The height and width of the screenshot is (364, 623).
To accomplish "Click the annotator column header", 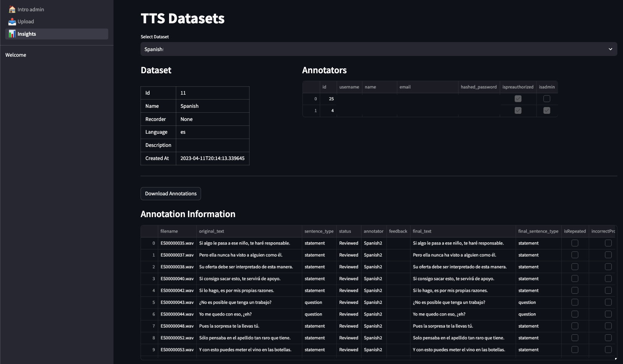I will pyautogui.click(x=373, y=231).
